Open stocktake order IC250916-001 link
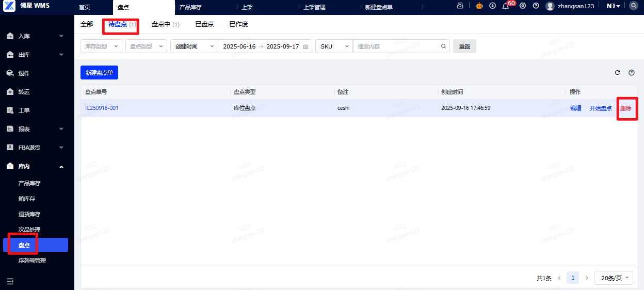The image size is (644, 290). coord(102,108)
